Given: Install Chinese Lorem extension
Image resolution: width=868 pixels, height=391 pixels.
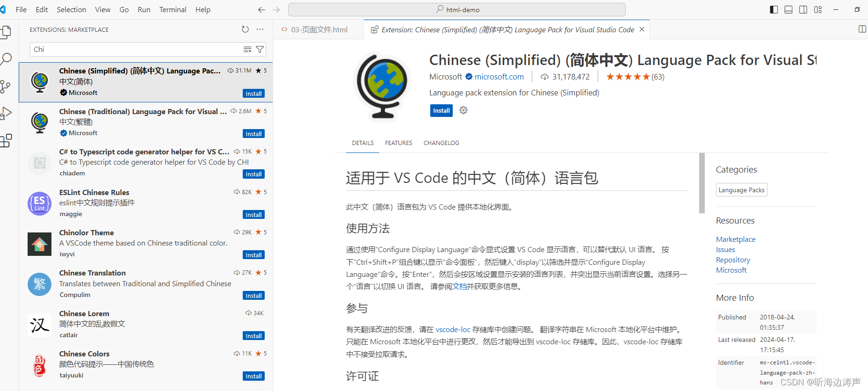Looking at the screenshot, I should point(254,336).
